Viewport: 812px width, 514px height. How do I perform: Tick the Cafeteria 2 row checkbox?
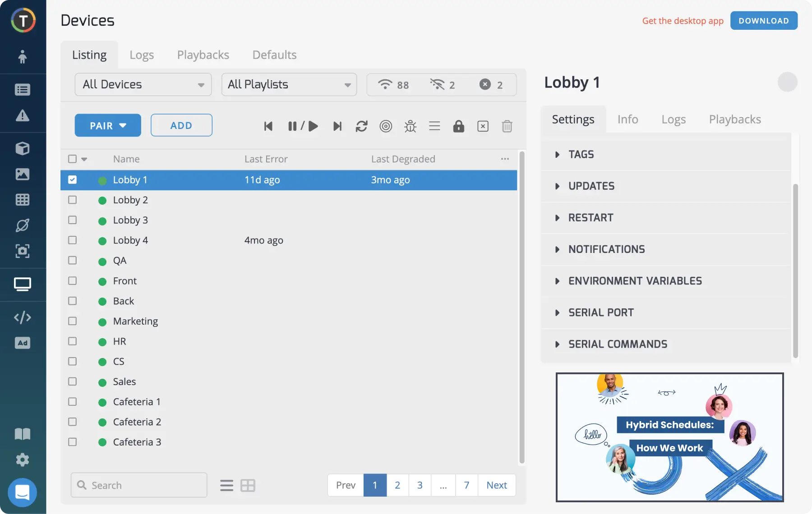point(72,422)
